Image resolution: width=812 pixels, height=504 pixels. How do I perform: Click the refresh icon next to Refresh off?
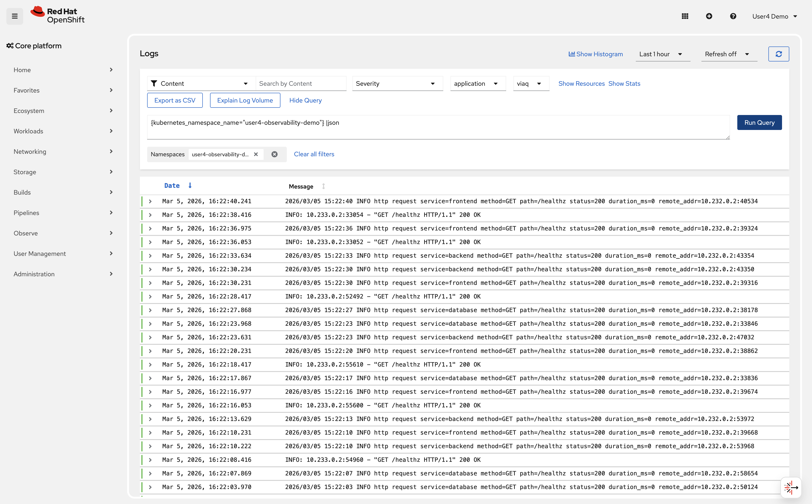779,54
